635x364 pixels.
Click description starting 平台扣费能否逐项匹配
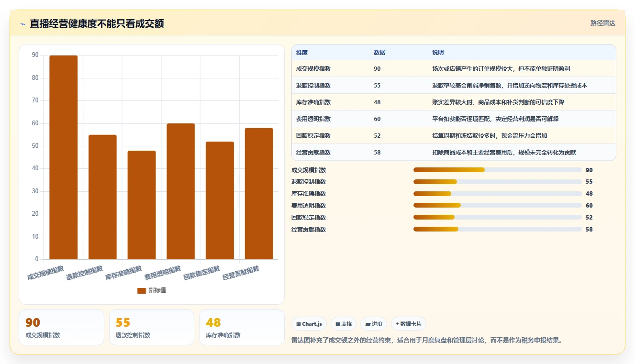point(495,119)
